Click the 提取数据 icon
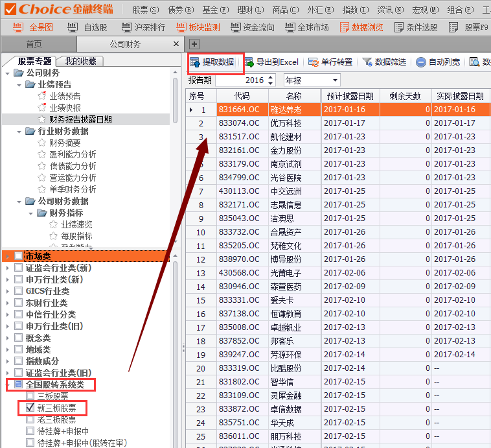This screenshot has height=448, width=491. [195, 62]
